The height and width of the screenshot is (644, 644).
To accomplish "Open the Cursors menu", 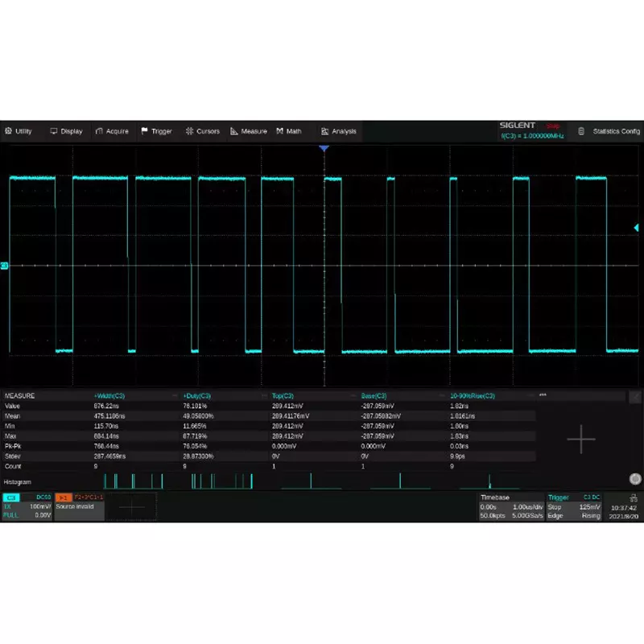I will coord(203,131).
